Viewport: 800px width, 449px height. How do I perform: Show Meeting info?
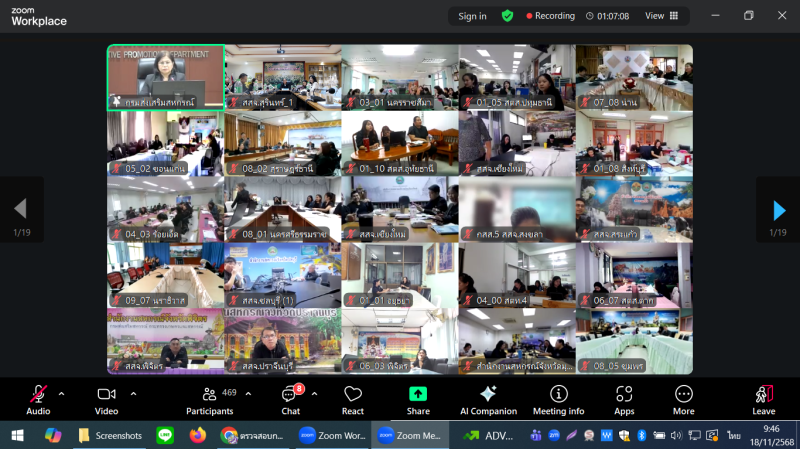tap(558, 397)
